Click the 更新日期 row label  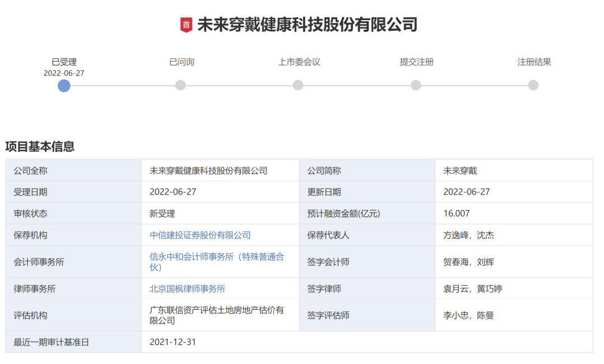coord(324,192)
